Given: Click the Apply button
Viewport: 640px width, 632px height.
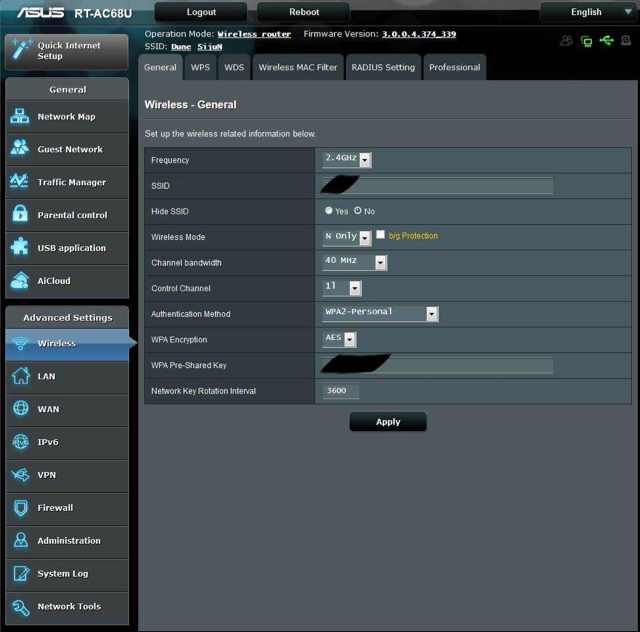Looking at the screenshot, I should (388, 422).
